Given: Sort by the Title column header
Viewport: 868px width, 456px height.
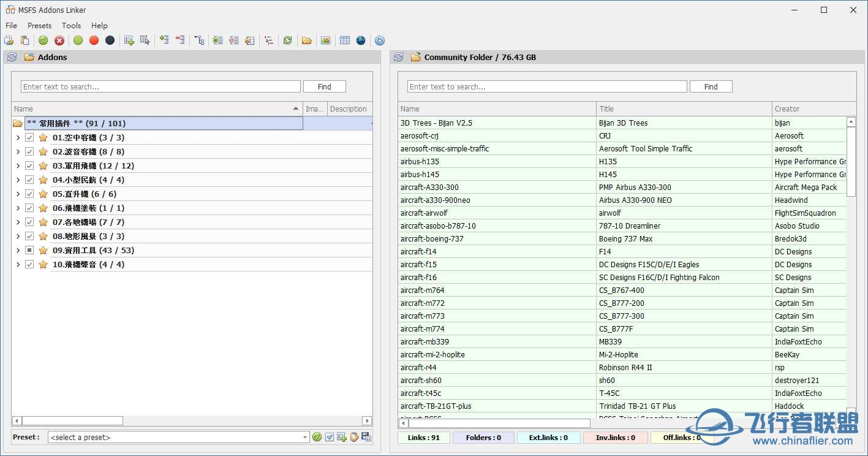Looking at the screenshot, I should 684,108.
